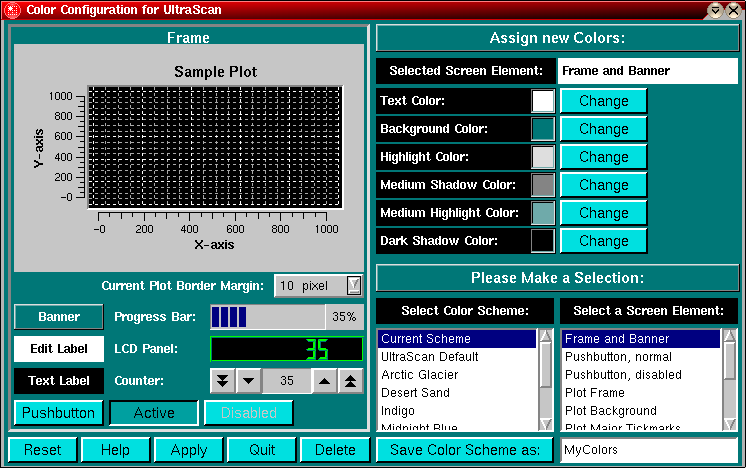Click the counter double-up arrow button
The image size is (746, 468).
tap(350, 381)
